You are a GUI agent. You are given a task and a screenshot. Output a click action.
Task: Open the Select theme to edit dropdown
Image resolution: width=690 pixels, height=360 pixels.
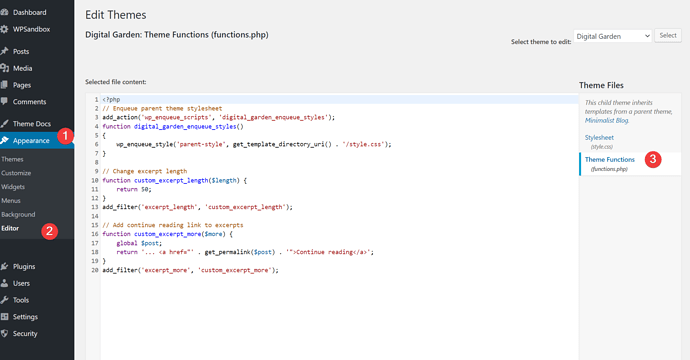pyautogui.click(x=613, y=36)
